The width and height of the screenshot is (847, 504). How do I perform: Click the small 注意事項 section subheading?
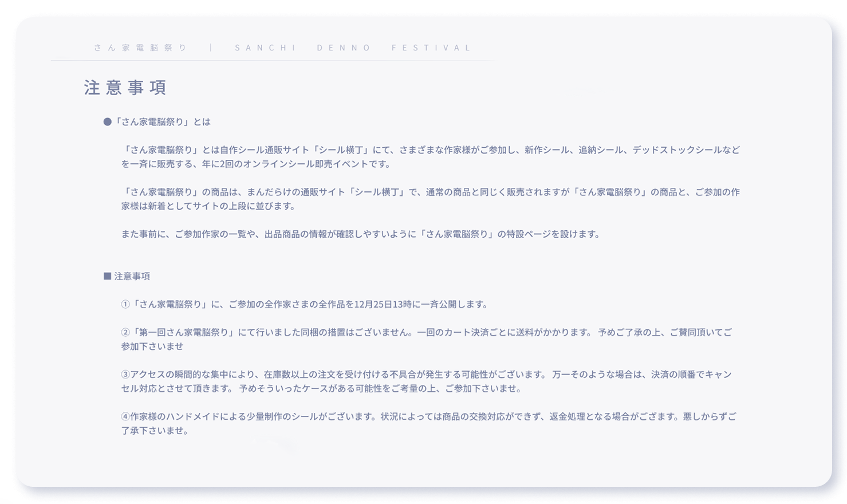tap(132, 276)
